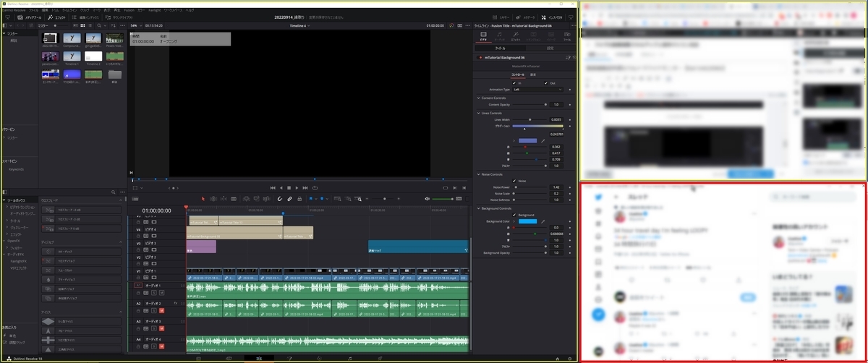Image resolution: width=868 pixels, height=363 pixels.
Task: Go to the Fusion page icon
Action: (x=289, y=358)
